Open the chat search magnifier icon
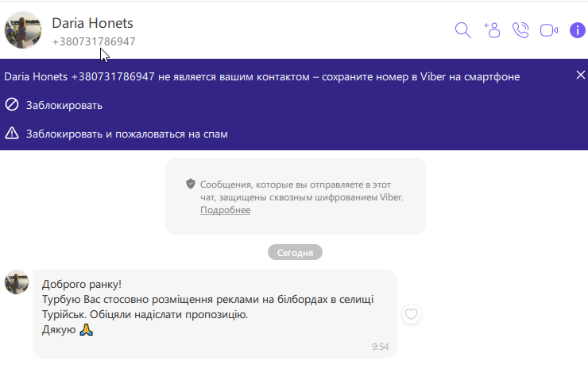 [462, 30]
